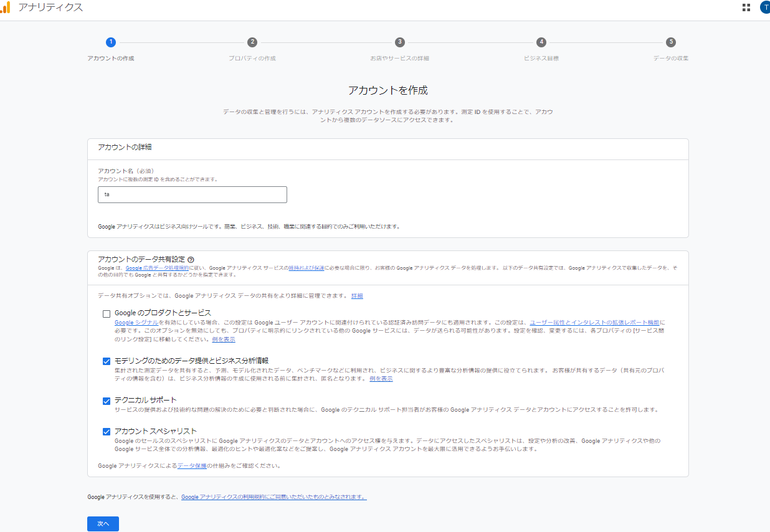Open Google アナリティクスの利用規約 link
The width and height of the screenshot is (770, 532).
point(273,497)
